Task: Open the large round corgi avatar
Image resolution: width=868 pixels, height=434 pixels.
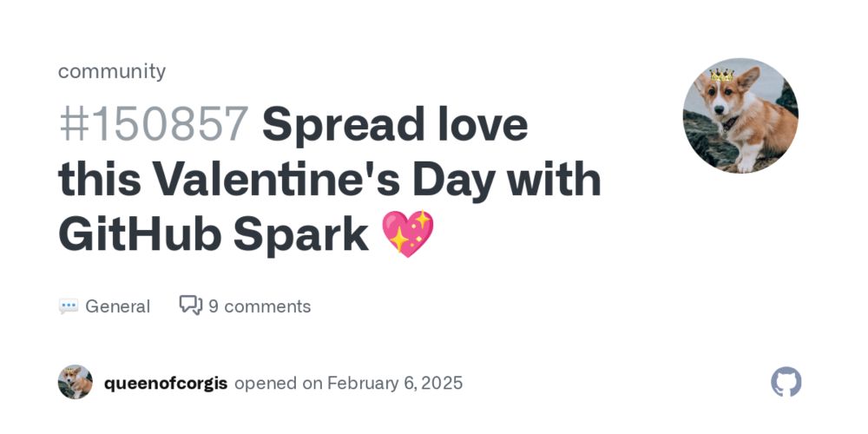Action: (740, 115)
